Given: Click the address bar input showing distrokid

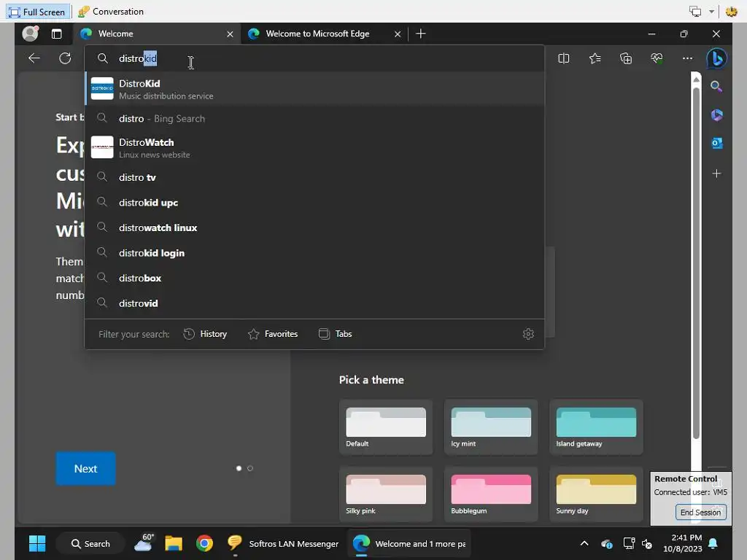Looking at the screenshot, I should click(x=314, y=58).
